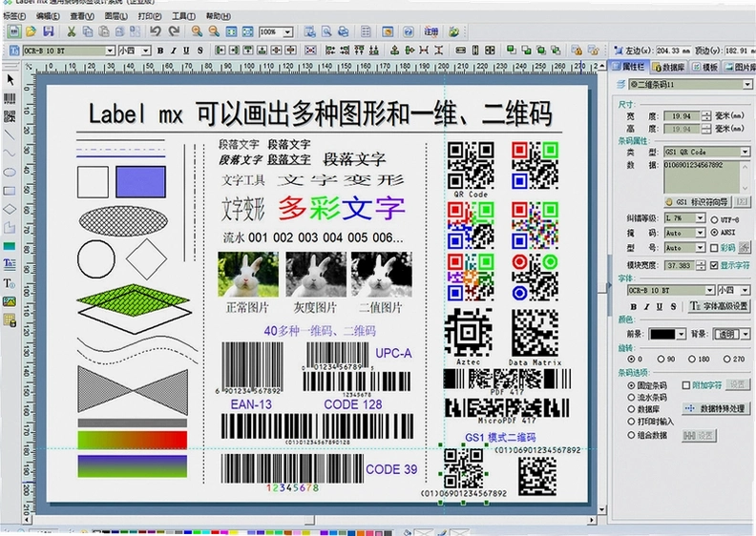This screenshot has width=756, height=536.
Task: Click the new label icon in toolbar
Action: [14, 31]
